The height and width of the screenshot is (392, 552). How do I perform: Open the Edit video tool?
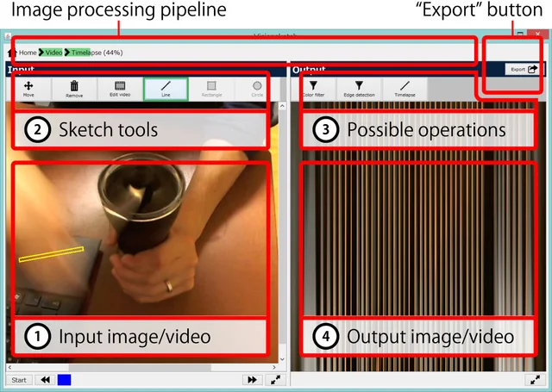click(x=120, y=89)
